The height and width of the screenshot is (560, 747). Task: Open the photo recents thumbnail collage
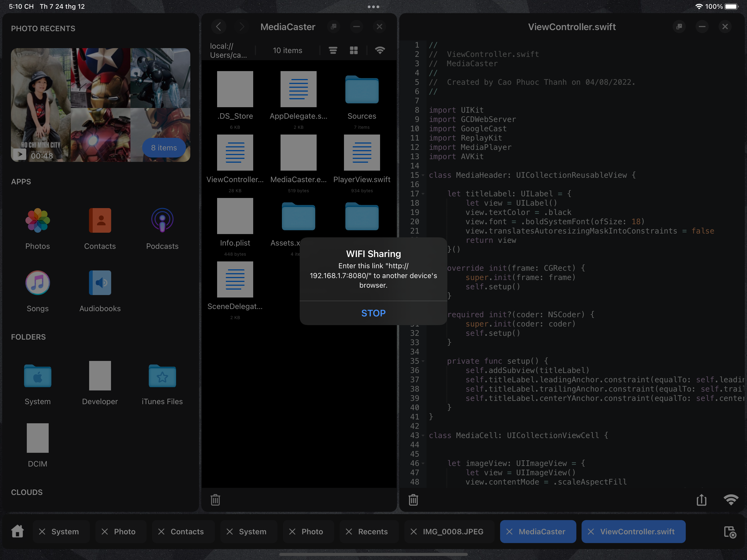(x=101, y=105)
